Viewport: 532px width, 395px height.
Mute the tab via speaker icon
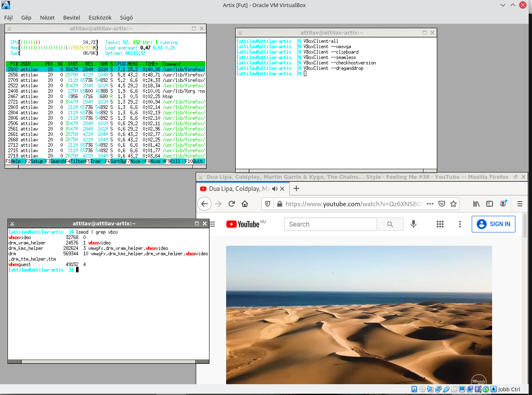click(x=275, y=189)
